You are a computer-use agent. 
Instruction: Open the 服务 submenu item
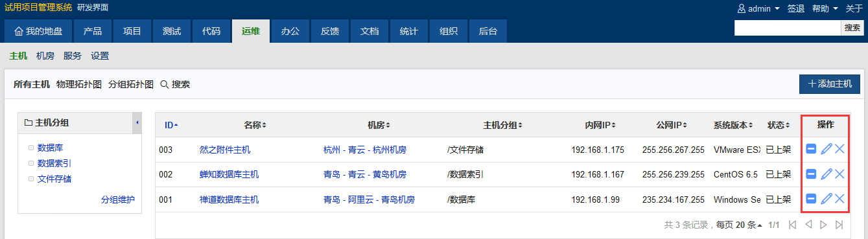tap(73, 56)
